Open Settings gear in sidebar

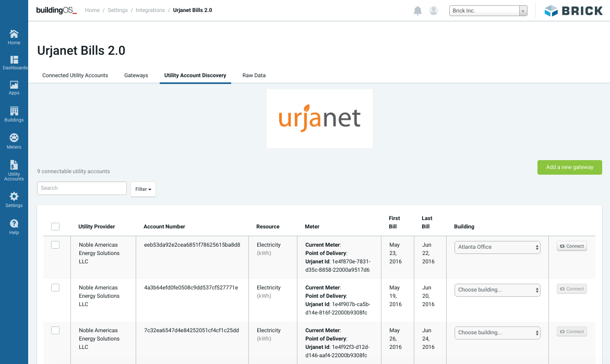click(x=14, y=200)
